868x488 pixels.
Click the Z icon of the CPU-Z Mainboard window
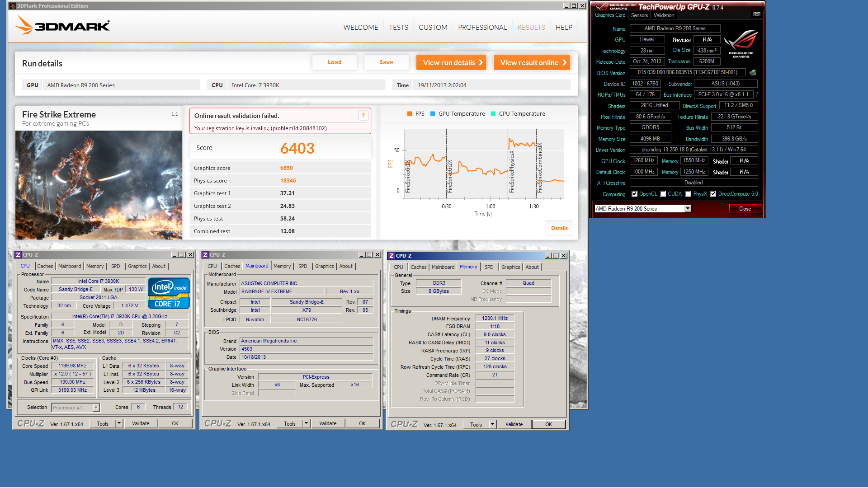coord(205,255)
